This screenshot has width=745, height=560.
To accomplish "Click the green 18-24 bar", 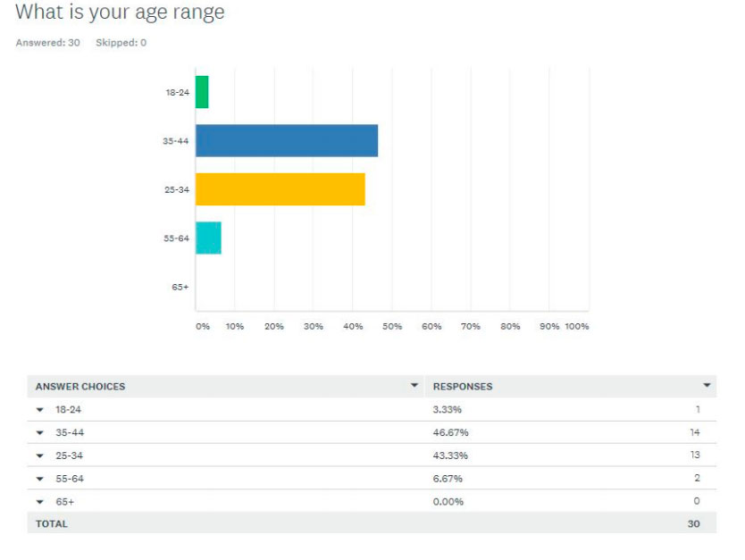I will tap(202, 92).
